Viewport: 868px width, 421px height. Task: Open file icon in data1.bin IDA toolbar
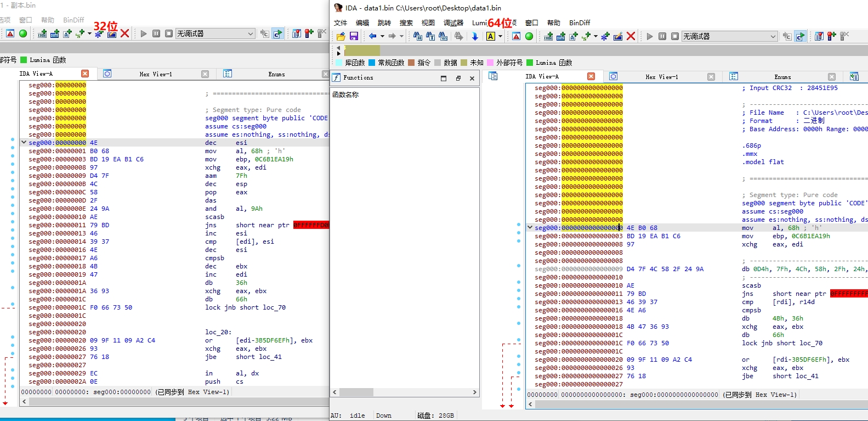coord(341,36)
